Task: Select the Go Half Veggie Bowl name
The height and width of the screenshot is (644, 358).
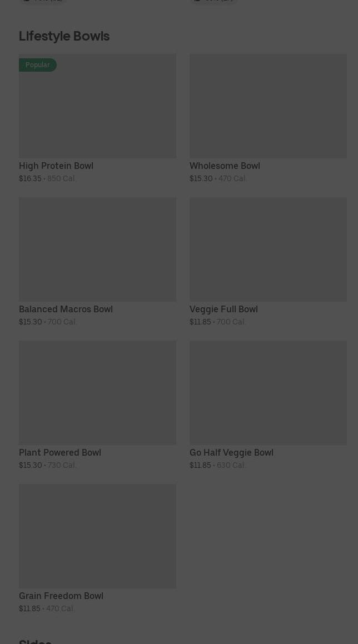Action: 231,452
